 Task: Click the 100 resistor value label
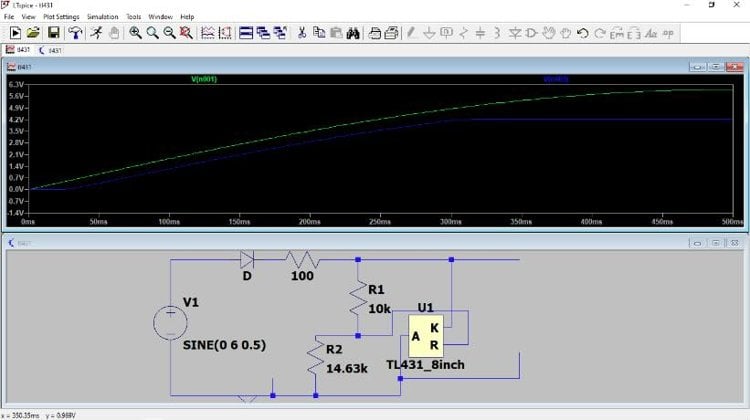click(x=302, y=276)
